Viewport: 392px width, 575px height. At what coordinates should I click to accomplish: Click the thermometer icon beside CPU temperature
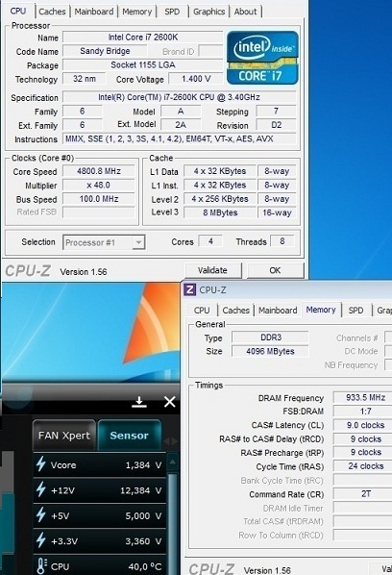coord(41,565)
